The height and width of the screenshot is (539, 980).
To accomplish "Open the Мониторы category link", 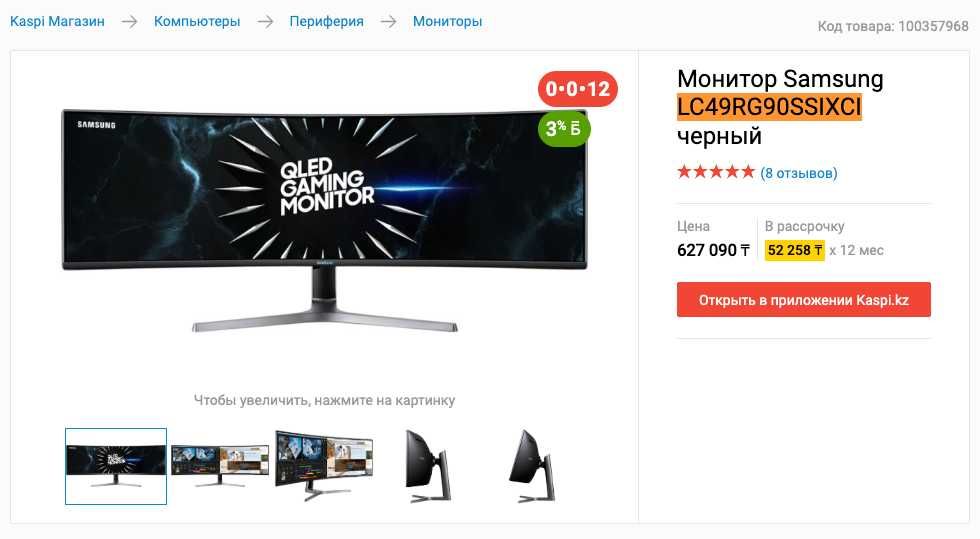I will pyautogui.click(x=448, y=21).
